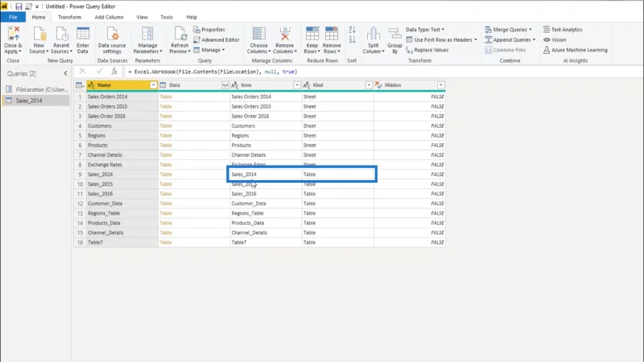Image resolution: width=644 pixels, height=362 pixels.
Task: Open the table corner menu icon
Action: pyautogui.click(x=80, y=85)
